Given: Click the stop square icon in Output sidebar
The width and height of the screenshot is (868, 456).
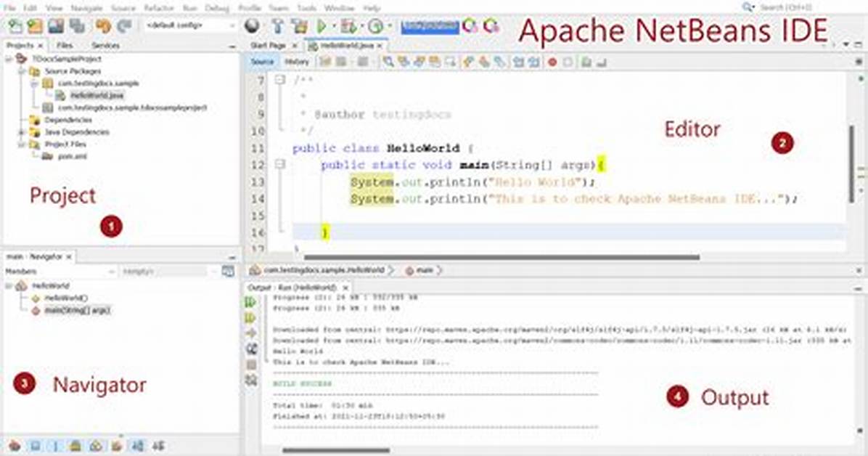Looking at the screenshot, I should (251, 365).
